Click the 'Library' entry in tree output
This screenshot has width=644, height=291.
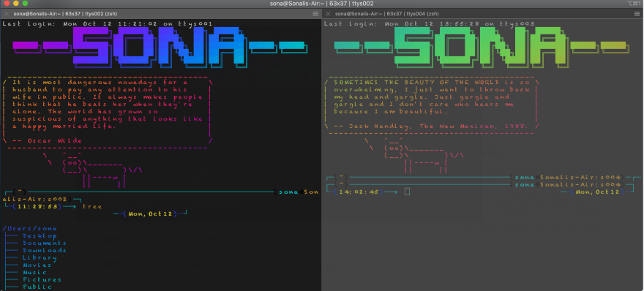[40, 258]
